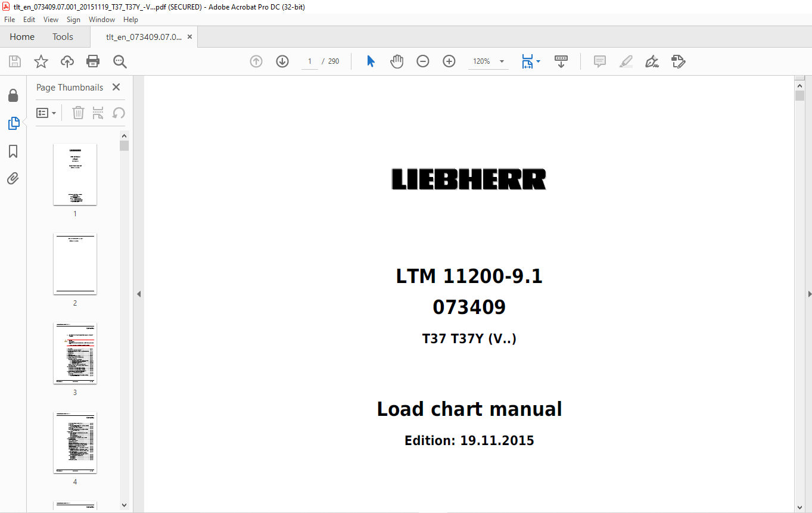Select page 1 thumbnail

(x=75, y=175)
